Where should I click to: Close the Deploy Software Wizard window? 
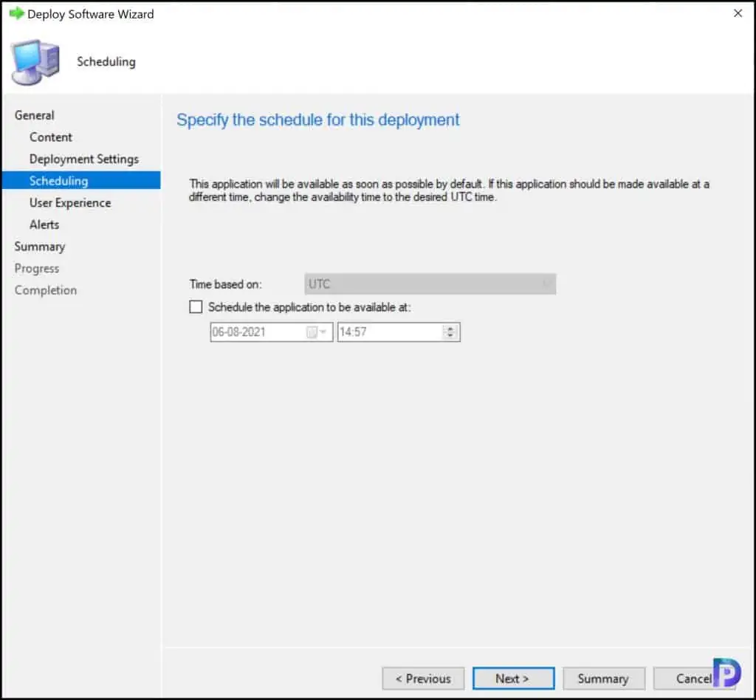click(x=738, y=13)
